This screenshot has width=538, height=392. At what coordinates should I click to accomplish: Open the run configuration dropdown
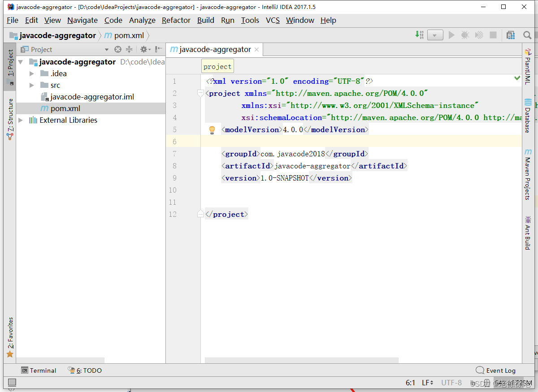point(435,35)
